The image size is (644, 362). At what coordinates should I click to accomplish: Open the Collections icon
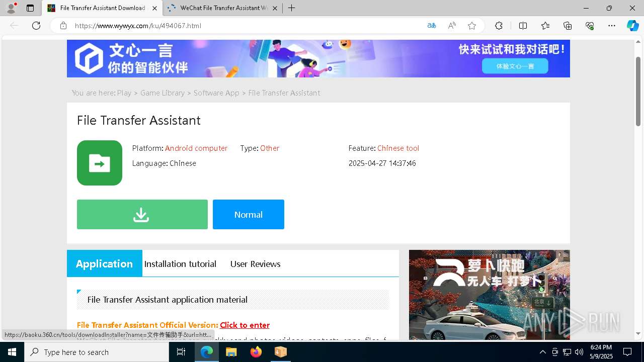[x=568, y=26]
